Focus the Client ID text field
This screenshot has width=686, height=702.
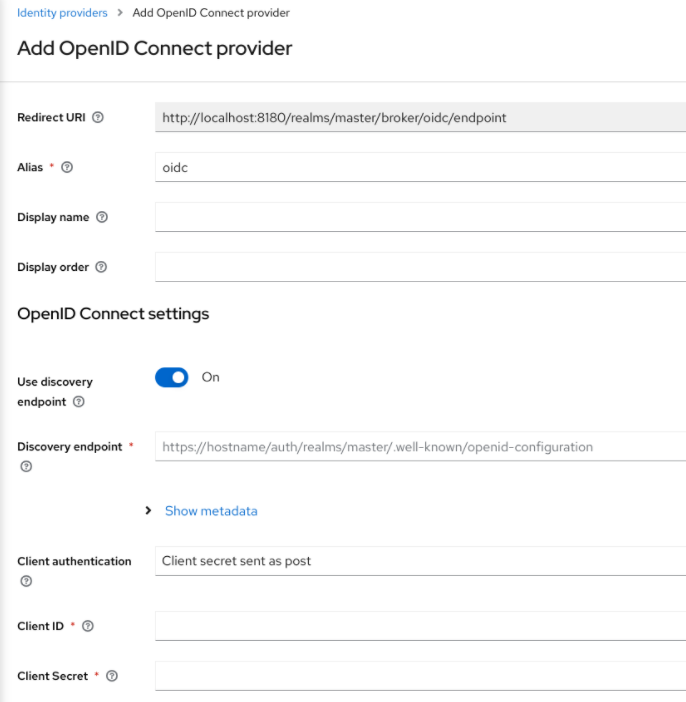[420, 626]
